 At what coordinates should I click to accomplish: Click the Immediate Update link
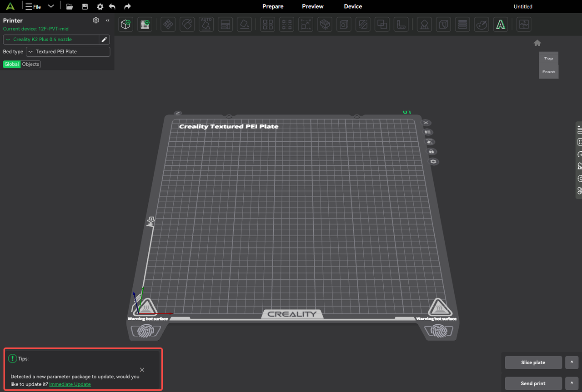click(x=70, y=384)
